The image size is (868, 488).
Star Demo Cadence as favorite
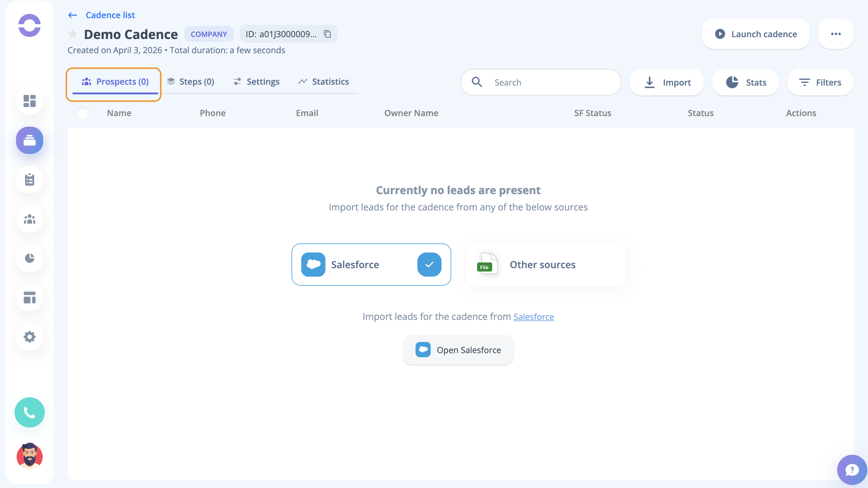pyautogui.click(x=73, y=34)
